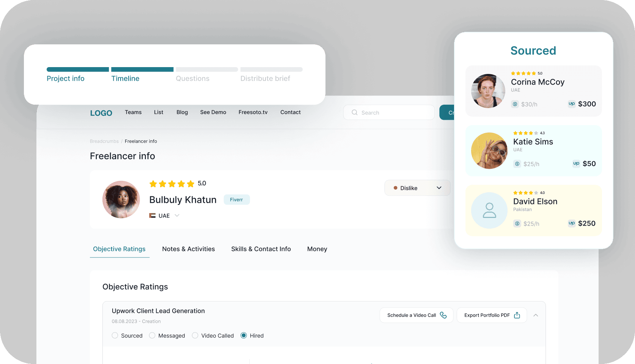Select the Hired radio button
Screen dimensions: 635x364
[244, 336]
